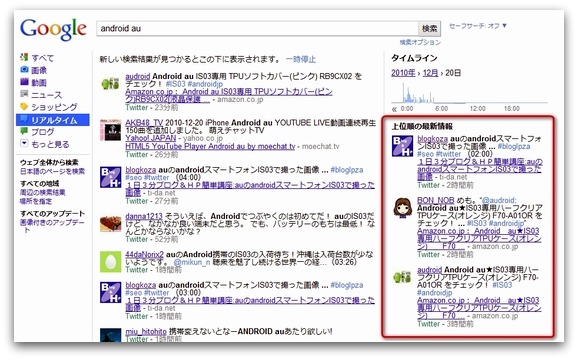Click @audroid mention in BON_NOB tweet
The width and height of the screenshot is (578, 360).
499,200
